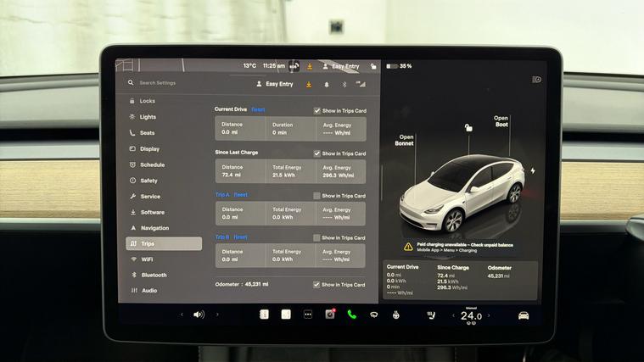Reset the Trip B counter
The height and width of the screenshot is (362, 644).
click(x=240, y=237)
